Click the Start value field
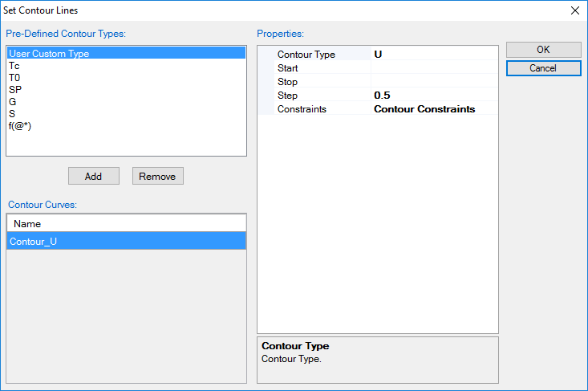Image resolution: width=588 pixels, height=391 pixels. [x=433, y=68]
